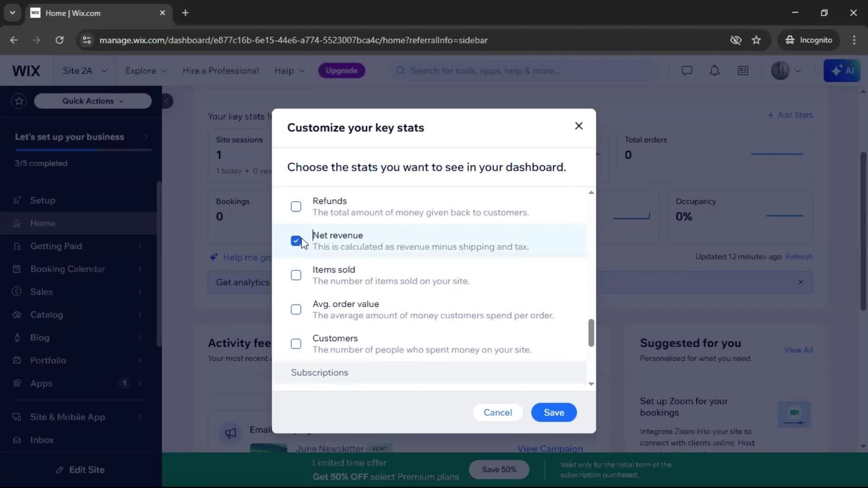
Task: Tick the Items sold checkbox
Action: click(296, 275)
